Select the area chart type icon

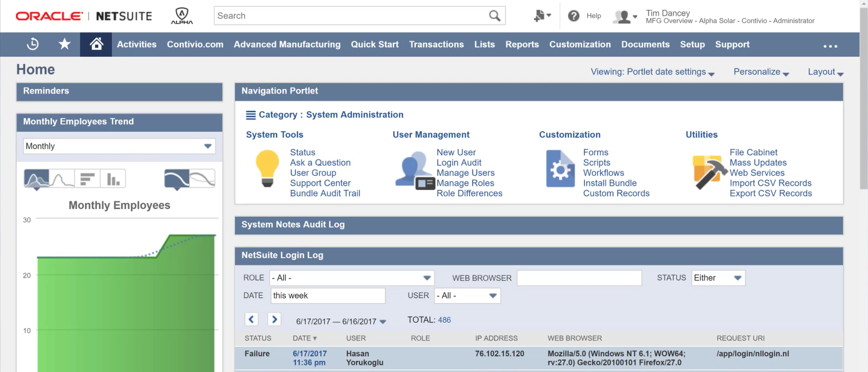point(36,178)
